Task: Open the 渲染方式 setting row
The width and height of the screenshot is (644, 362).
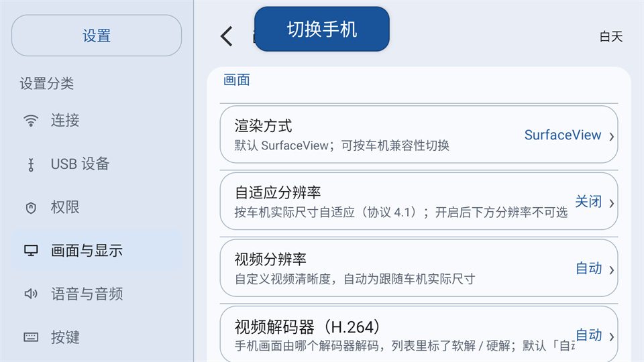Action: pyautogui.click(x=419, y=135)
